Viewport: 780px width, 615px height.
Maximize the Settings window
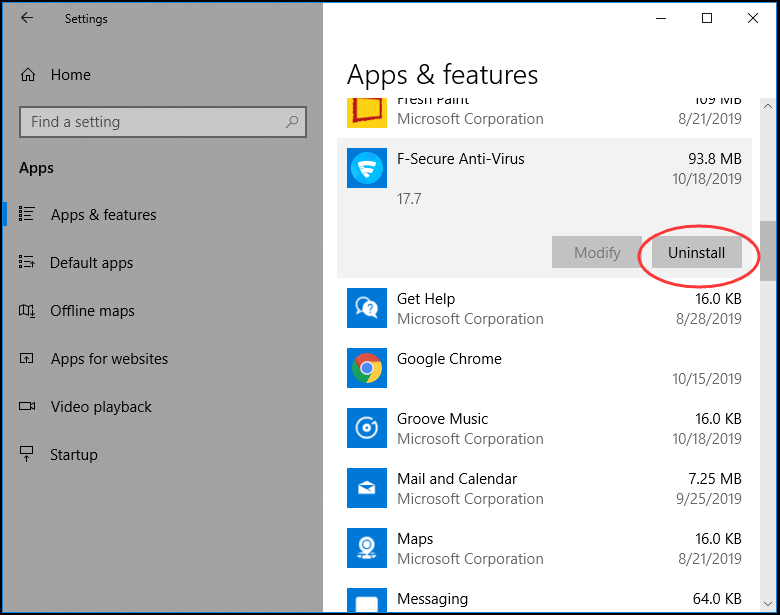pyautogui.click(x=706, y=18)
